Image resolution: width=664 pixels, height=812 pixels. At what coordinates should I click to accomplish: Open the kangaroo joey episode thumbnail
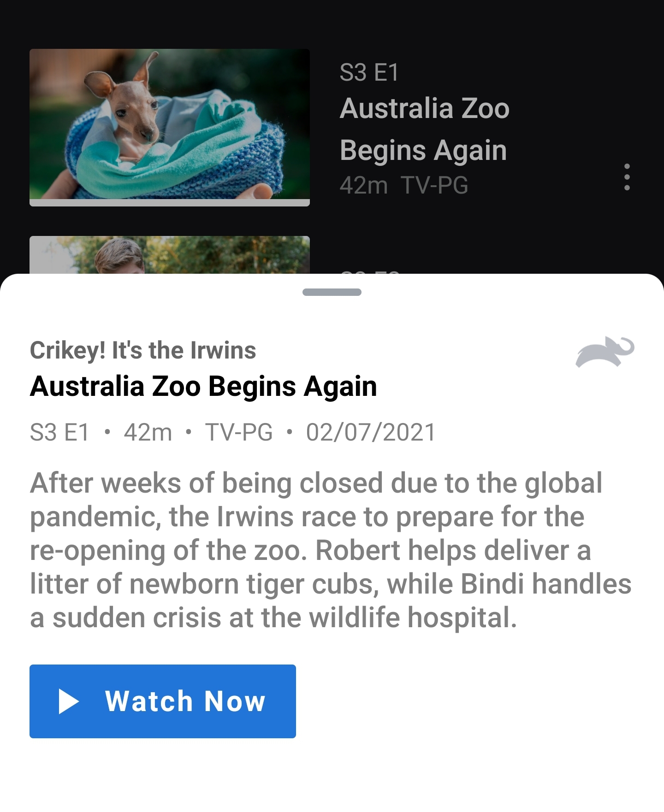pos(170,124)
